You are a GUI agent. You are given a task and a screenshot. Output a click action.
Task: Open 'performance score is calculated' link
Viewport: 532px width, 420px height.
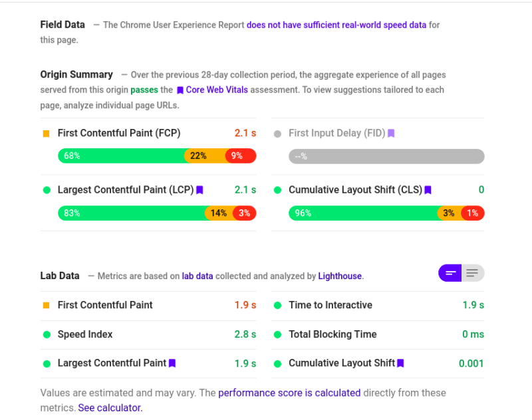coord(289,393)
